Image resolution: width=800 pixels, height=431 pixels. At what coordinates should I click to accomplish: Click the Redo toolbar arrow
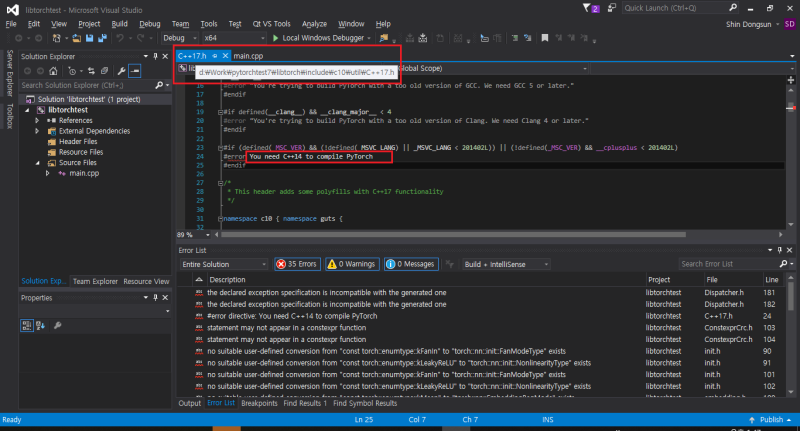click(140, 38)
